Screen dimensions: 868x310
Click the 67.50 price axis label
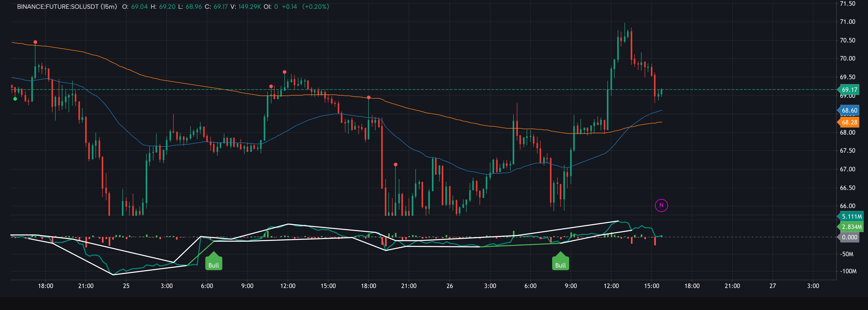point(848,151)
